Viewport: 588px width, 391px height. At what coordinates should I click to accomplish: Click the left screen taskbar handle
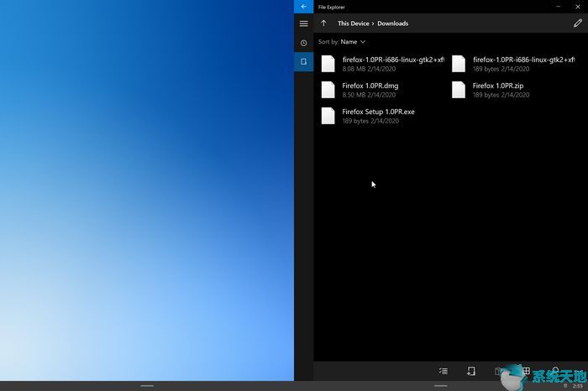point(147,386)
